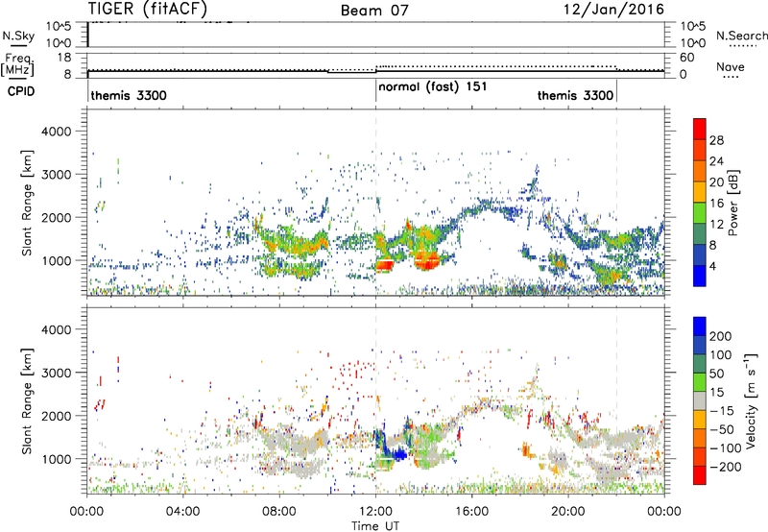Click the -50 label on velocity colorbar
Image resolution: width=768 pixels, height=532 pixels.
(723, 429)
